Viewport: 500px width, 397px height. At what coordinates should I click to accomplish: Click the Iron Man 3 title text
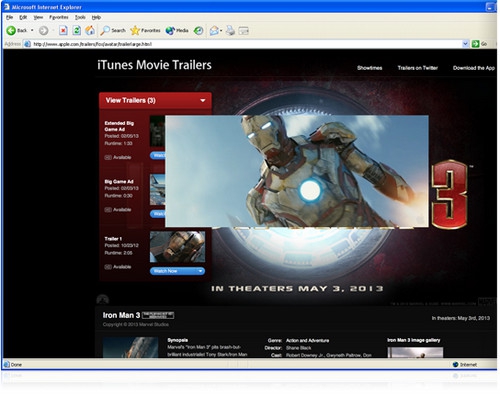pyautogui.click(x=121, y=315)
